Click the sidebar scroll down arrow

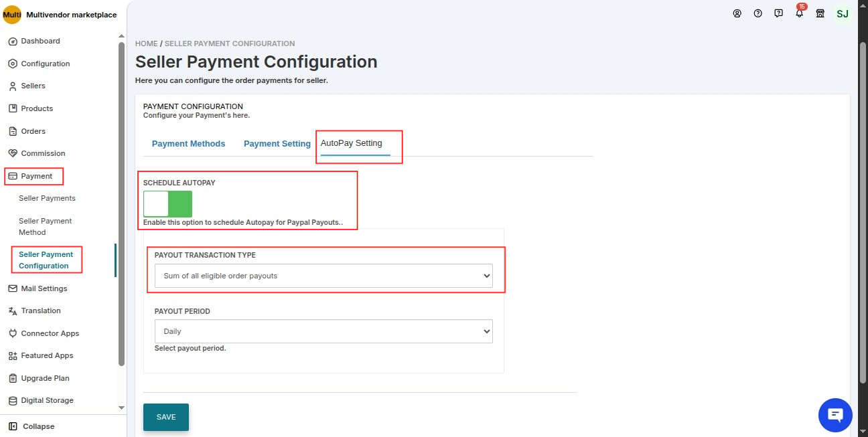121,407
